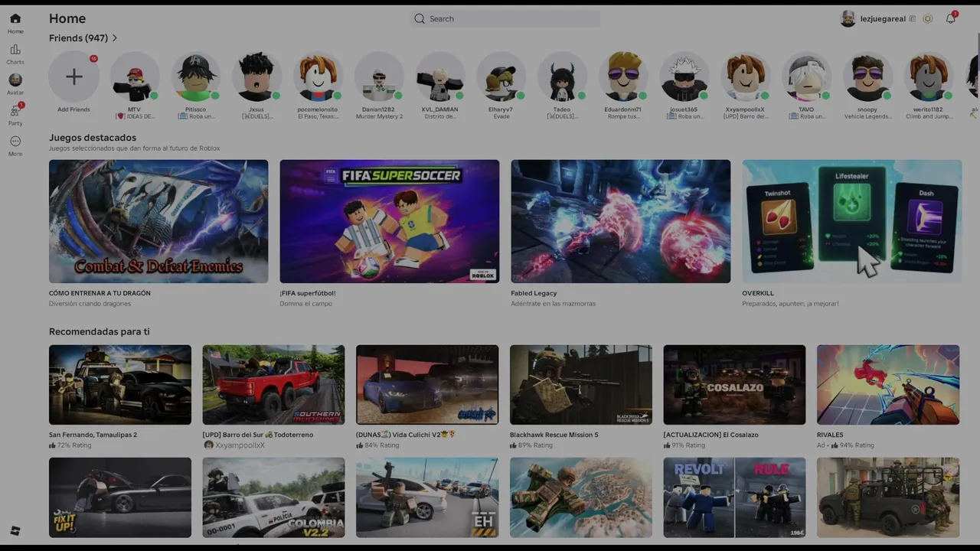Screen dimensions: 980x551
Task: Click the Fabled Legacy title text
Action: pos(534,293)
